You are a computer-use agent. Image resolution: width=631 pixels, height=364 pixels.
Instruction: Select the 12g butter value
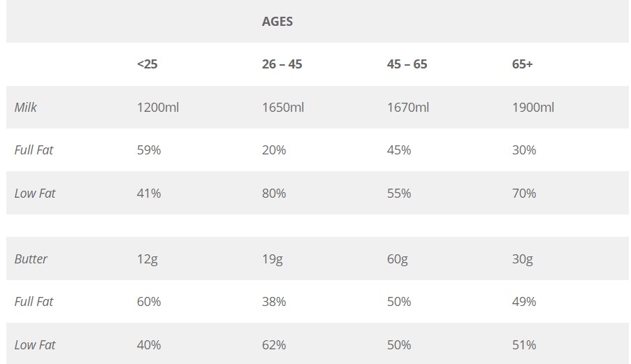147,259
